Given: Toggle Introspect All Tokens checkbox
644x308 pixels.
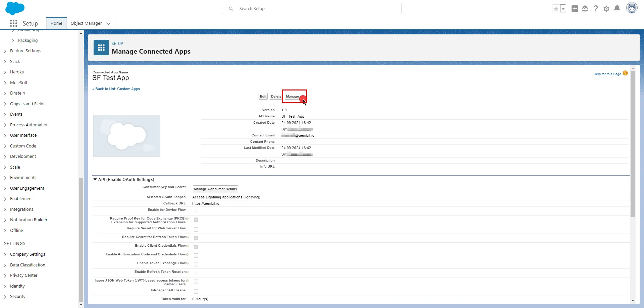Looking at the screenshot, I should [x=196, y=291].
